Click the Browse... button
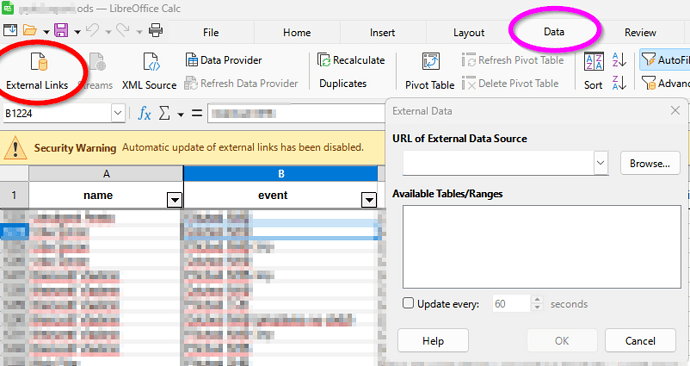Screen dimensions: 690x366 point(650,164)
